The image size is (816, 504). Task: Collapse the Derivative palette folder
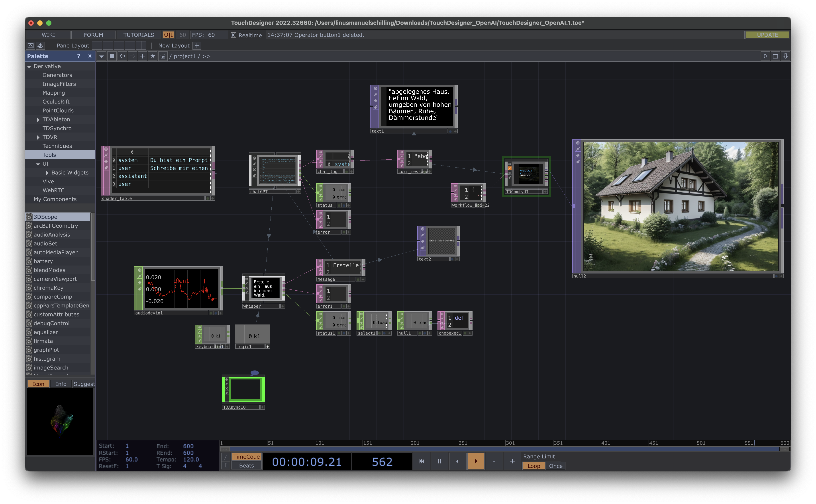click(x=29, y=66)
